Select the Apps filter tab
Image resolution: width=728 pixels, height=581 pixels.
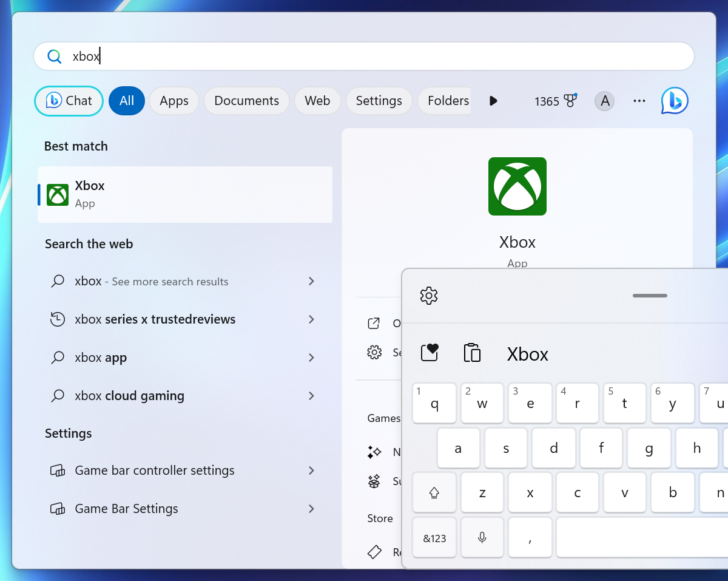pos(174,101)
